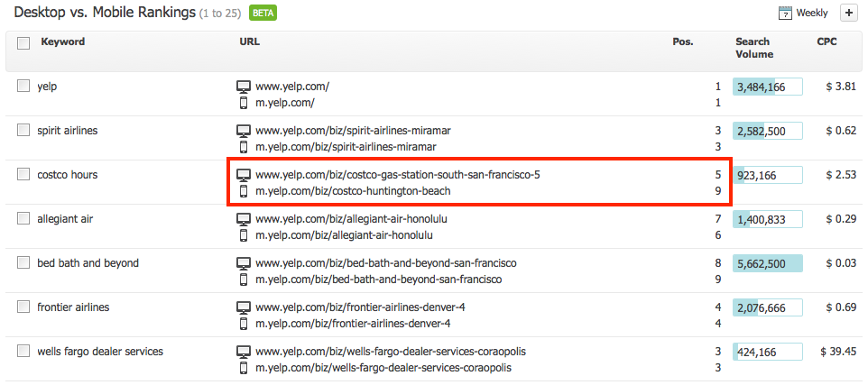Check the box for spirit airlines
Screen dimensions: 868x385
coord(23,130)
